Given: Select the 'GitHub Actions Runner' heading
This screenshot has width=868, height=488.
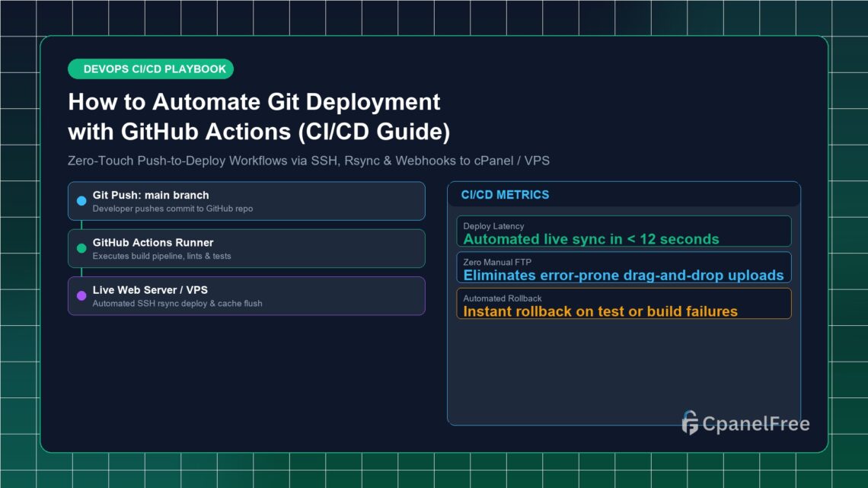Looking at the screenshot, I should (153, 242).
